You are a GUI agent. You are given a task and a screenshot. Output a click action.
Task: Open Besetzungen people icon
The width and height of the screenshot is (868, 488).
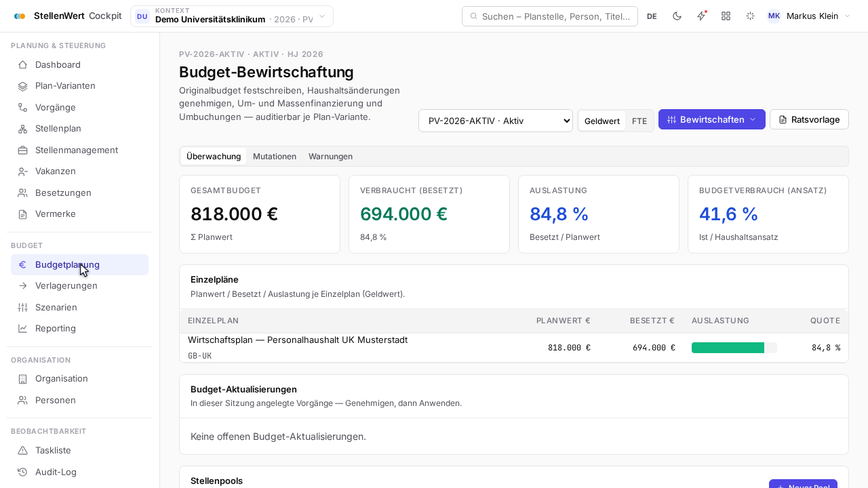pos(22,192)
